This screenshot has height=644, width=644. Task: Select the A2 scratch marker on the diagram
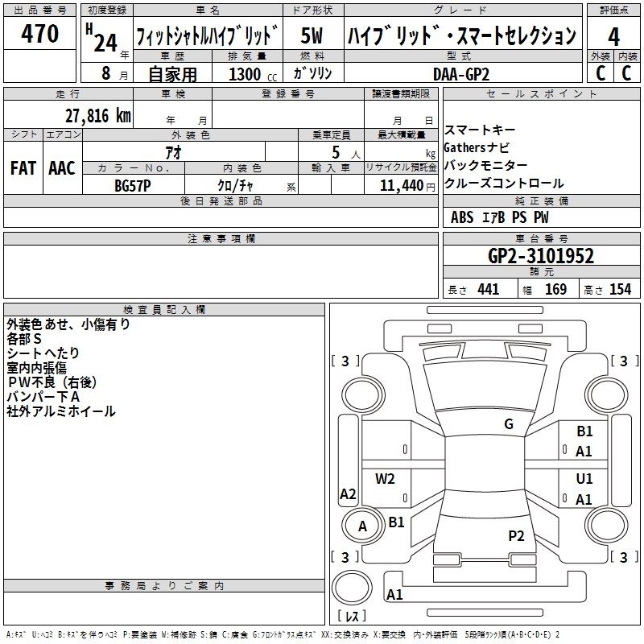pos(348,494)
